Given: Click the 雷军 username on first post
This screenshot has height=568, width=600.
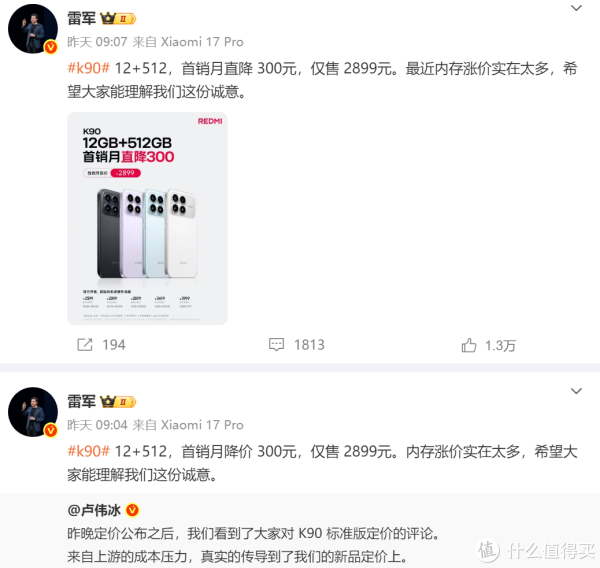Looking at the screenshot, I should pos(82,18).
